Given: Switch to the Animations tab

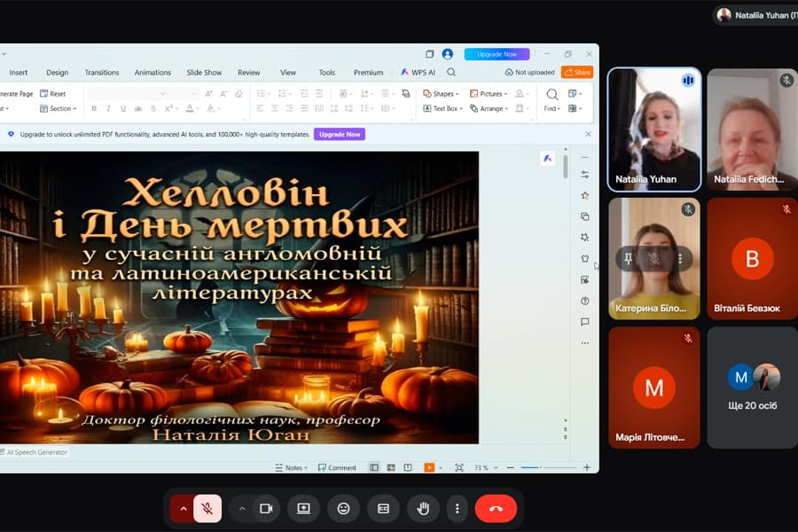Looking at the screenshot, I should (x=153, y=73).
